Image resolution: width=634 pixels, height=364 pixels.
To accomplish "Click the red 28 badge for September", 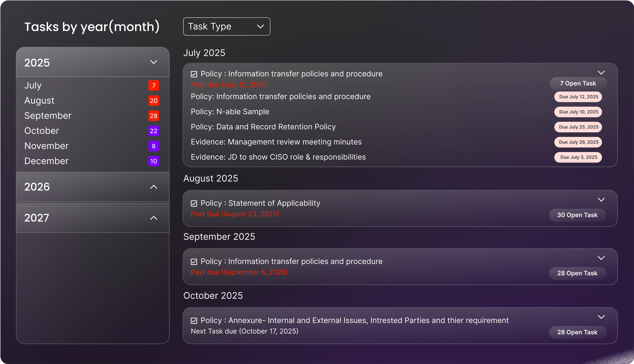I will [153, 116].
